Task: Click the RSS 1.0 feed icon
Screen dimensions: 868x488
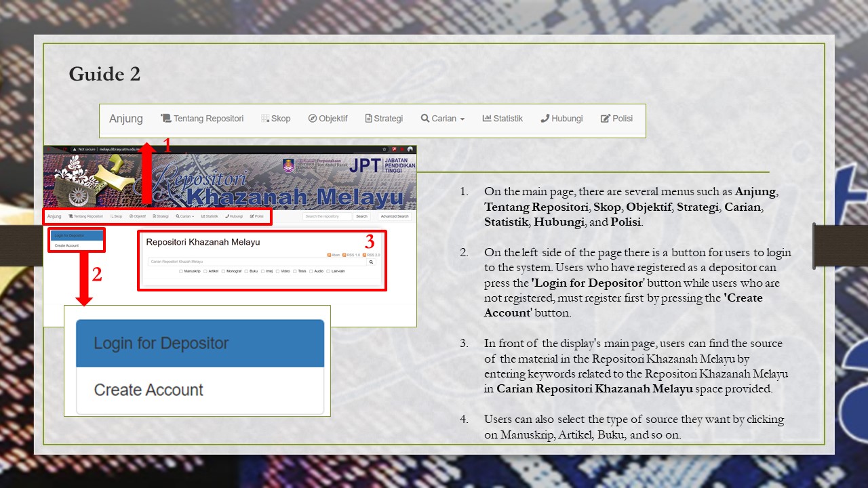Action: pos(344,253)
